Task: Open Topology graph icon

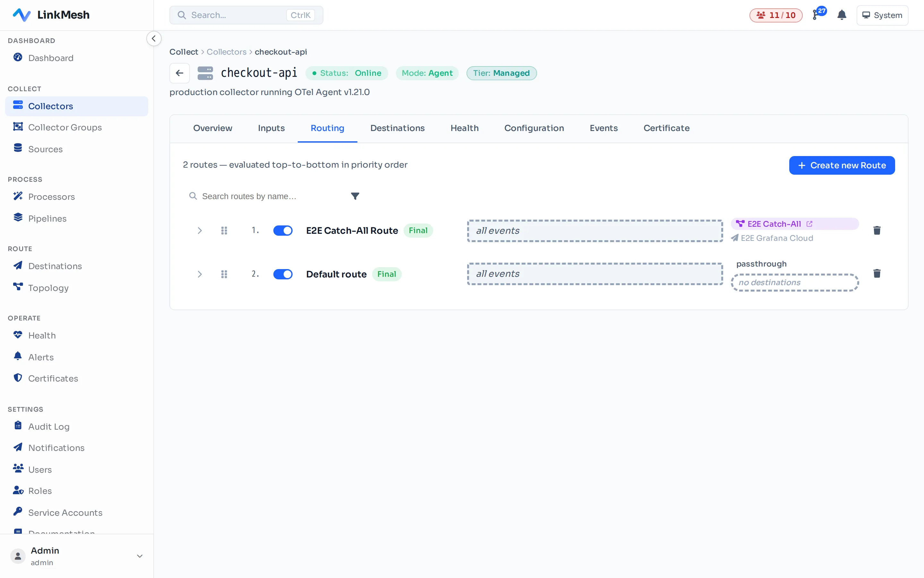Action: coord(18,287)
